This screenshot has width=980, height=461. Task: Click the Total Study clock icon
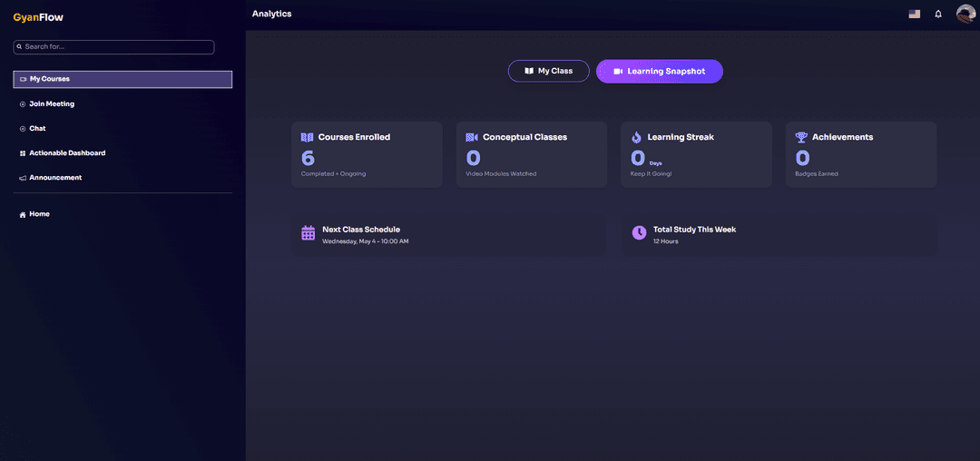tap(639, 233)
